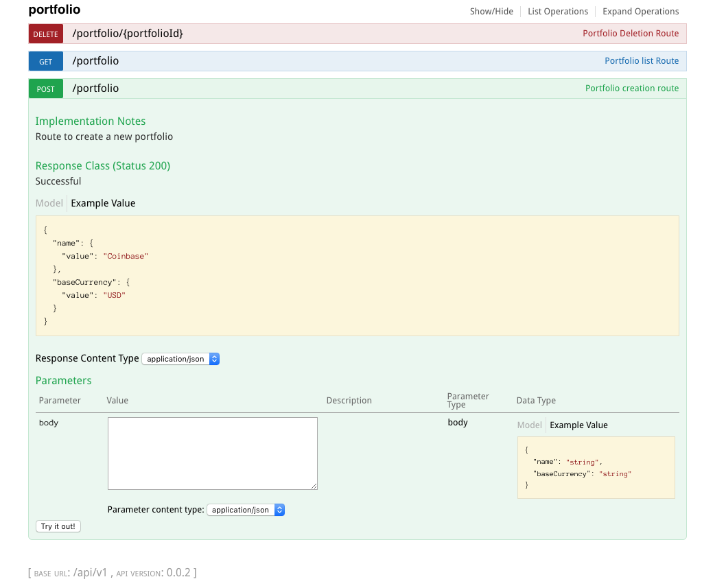Open the /portfolio/{portfolioId} path
Viewport: 702px width, 588px height.
click(128, 34)
